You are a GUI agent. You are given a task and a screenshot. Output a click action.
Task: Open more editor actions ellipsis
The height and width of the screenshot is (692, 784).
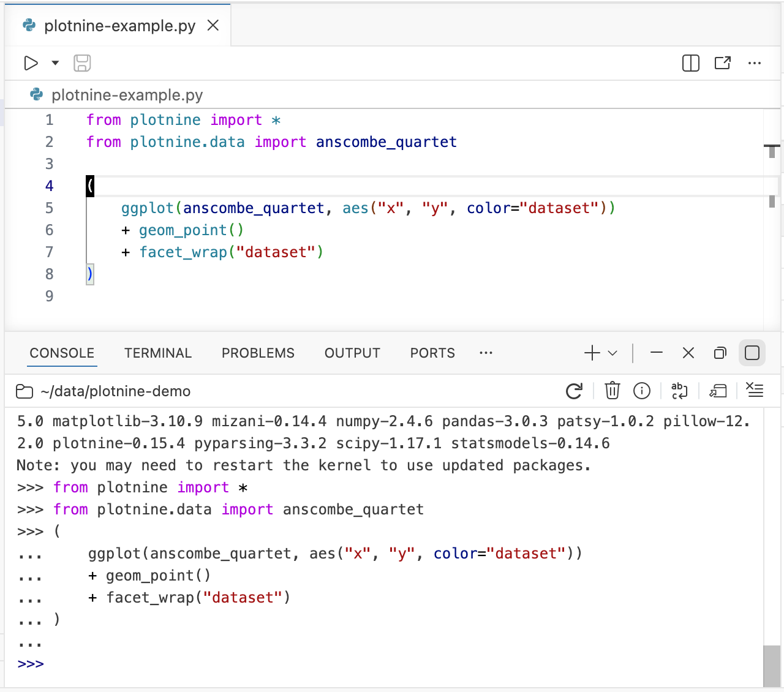point(755,63)
